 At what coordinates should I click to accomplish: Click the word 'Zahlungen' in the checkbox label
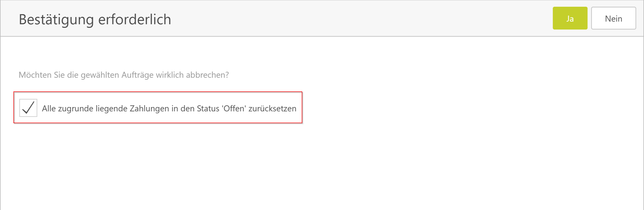pyautogui.click(x=149, y=109)
